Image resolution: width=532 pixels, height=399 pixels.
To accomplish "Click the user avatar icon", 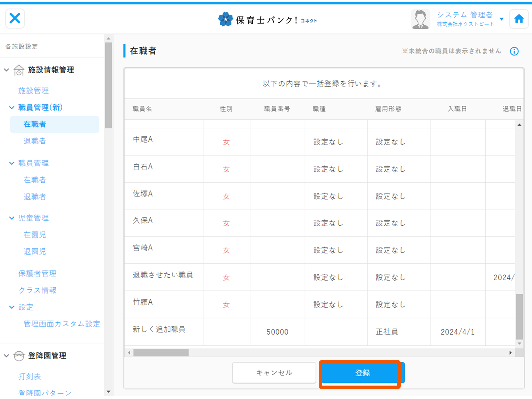I will click(x=420, y=19).
